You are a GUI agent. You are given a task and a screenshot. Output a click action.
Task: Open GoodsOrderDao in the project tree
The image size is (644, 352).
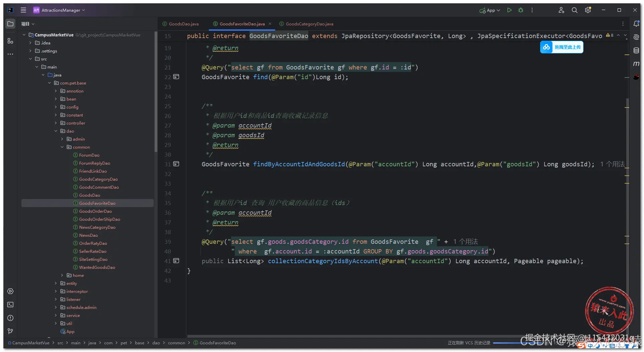[x=96, y=211]
